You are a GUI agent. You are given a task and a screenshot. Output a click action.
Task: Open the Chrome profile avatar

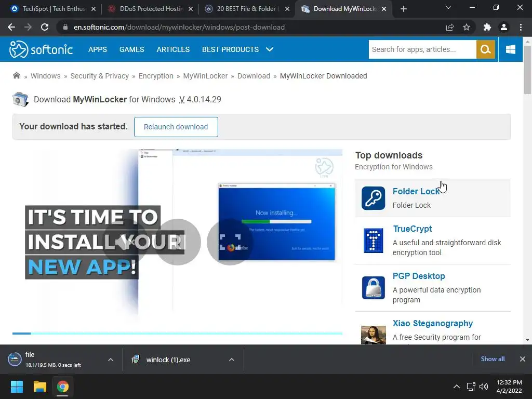(504, 27)
